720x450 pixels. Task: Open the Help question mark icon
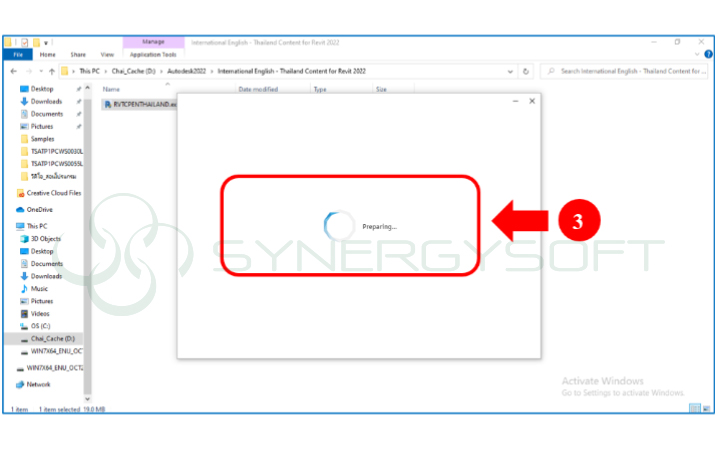point(708,55)
